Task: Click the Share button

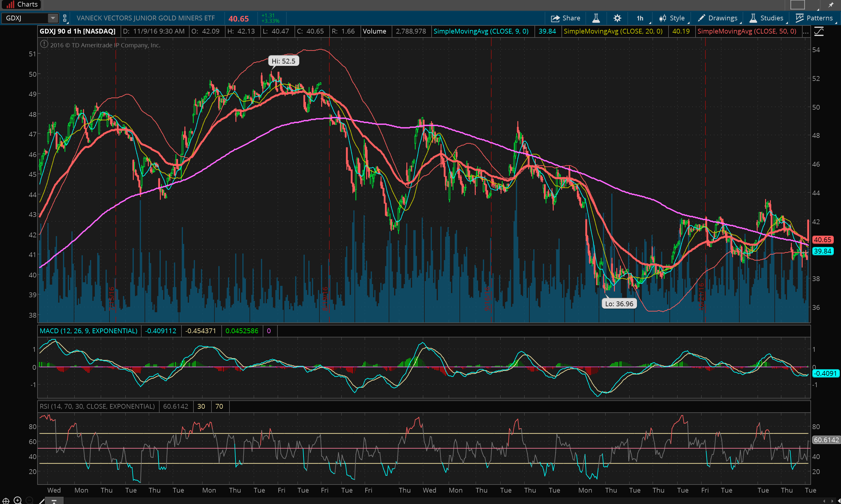Action: click(566, 18)
